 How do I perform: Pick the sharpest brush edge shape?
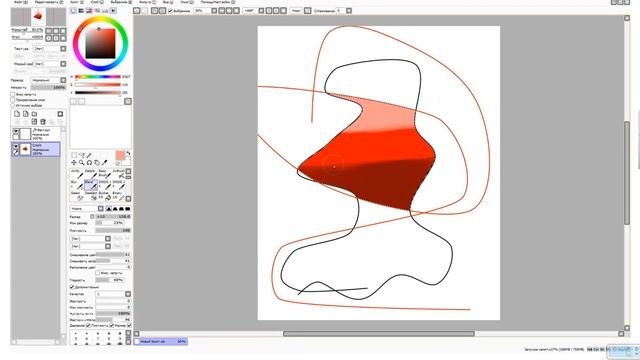pos(109,209)
